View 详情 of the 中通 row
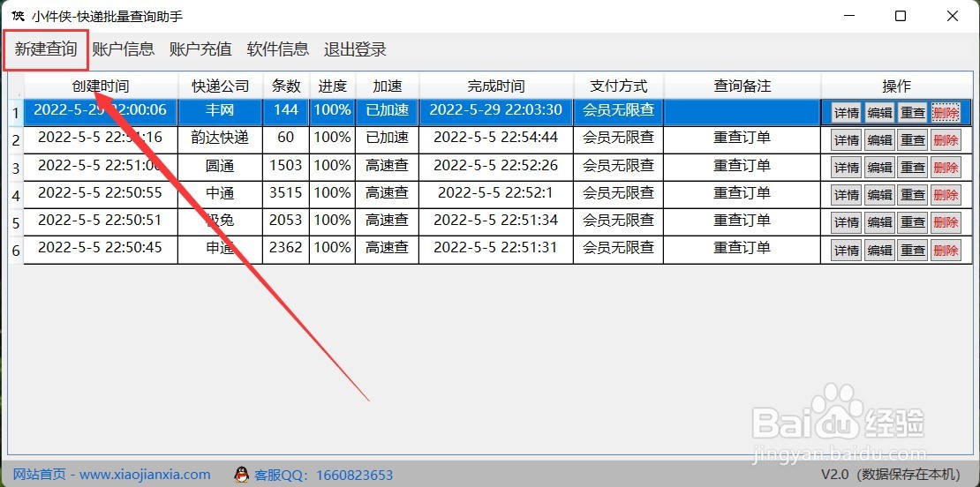980x487 pixels. click(x=847, y=195)
